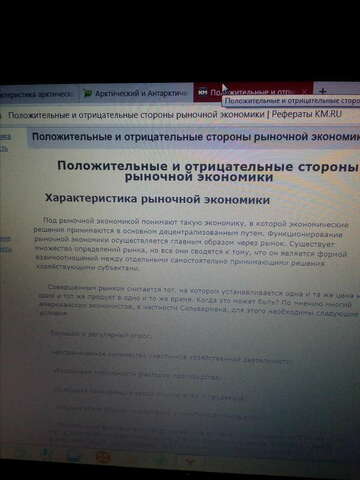
Task: Click the paragraph starting Совершенным рынком считается
Action: point(199,300)
